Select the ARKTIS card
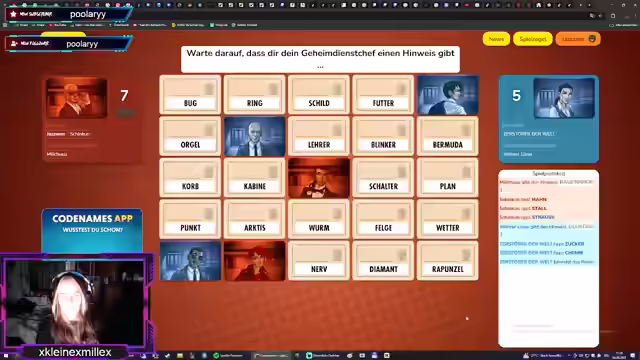Screen dimensions: 640x360 (255, 220)
